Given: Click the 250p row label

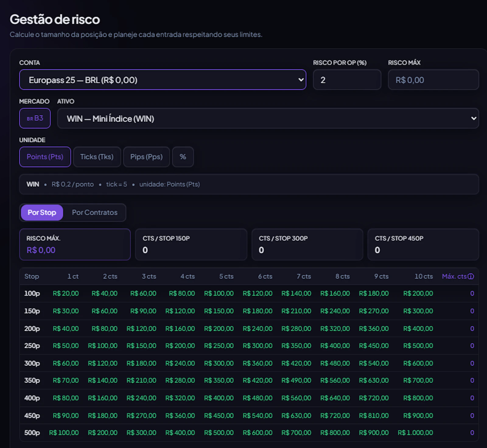Looking at the screenshot, I should (32, 346).
